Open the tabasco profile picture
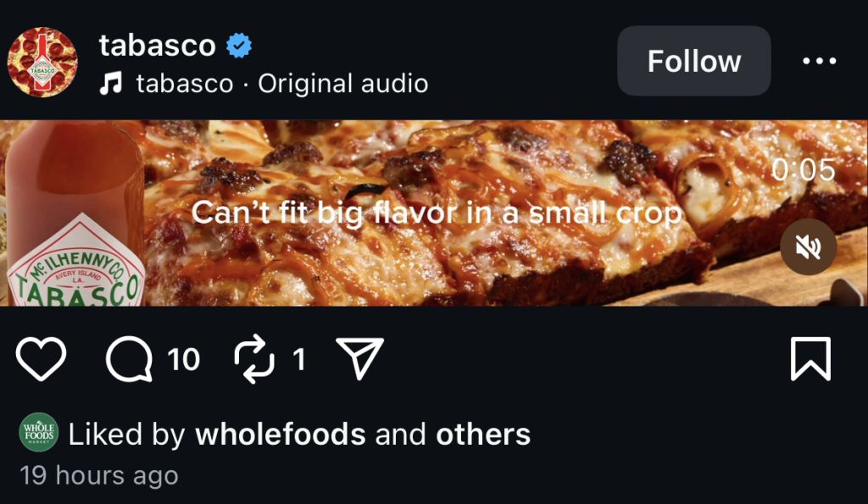868x504 pixels. pos(42,62)
